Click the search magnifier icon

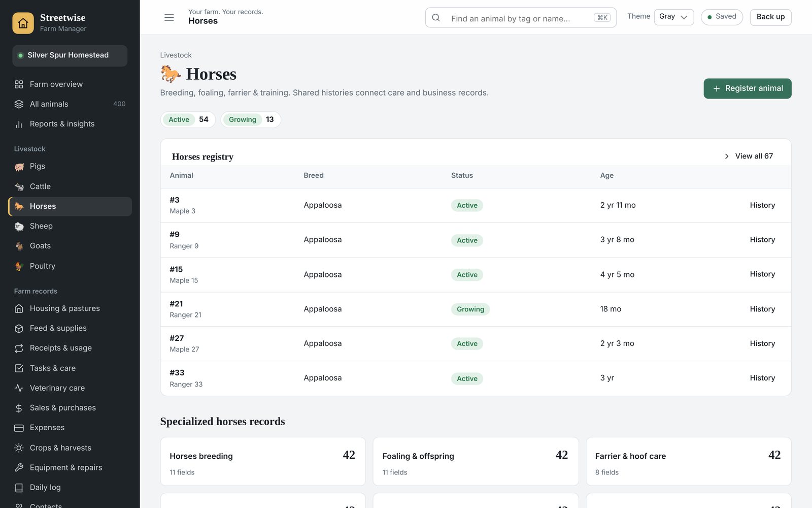click(x=436, y=18)
